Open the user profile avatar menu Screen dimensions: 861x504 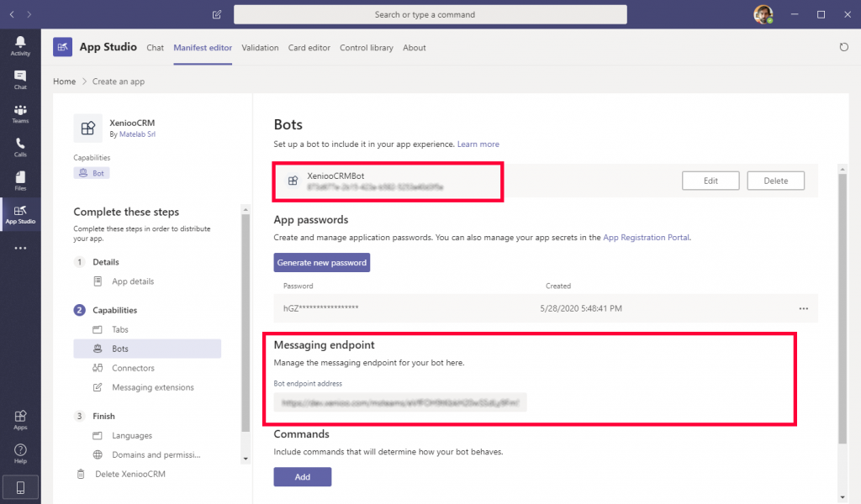coord(763,14)
